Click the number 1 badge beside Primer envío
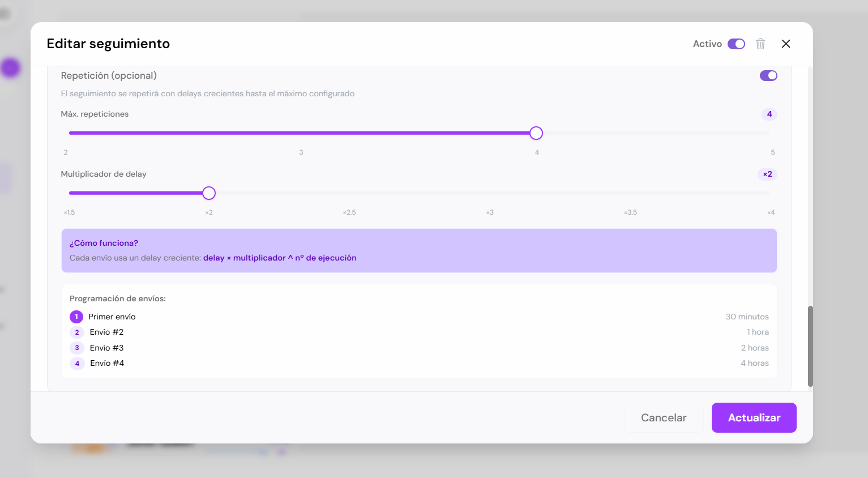 click(76, 317)
